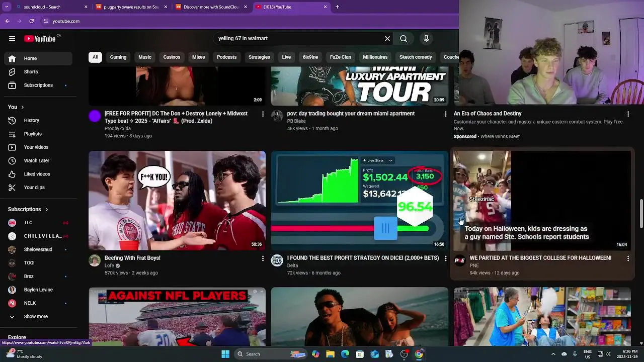Open Baylen Levine channel subscription
The width and height of the screenshot is (644, 362).
[38, 290]
